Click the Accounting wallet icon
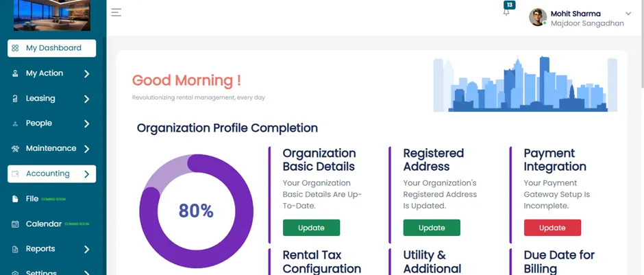 point(15,174)
